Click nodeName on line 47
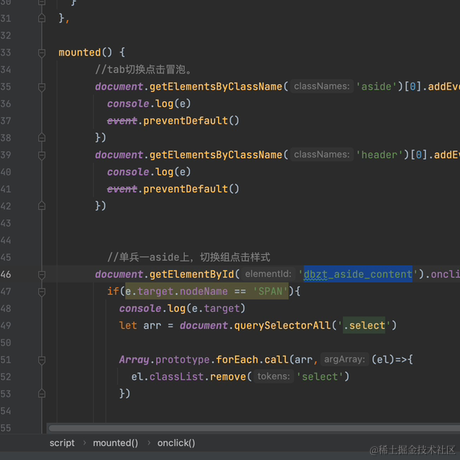Screen dimensions: 460x460 pyautogui.click(x=204, y=291)
